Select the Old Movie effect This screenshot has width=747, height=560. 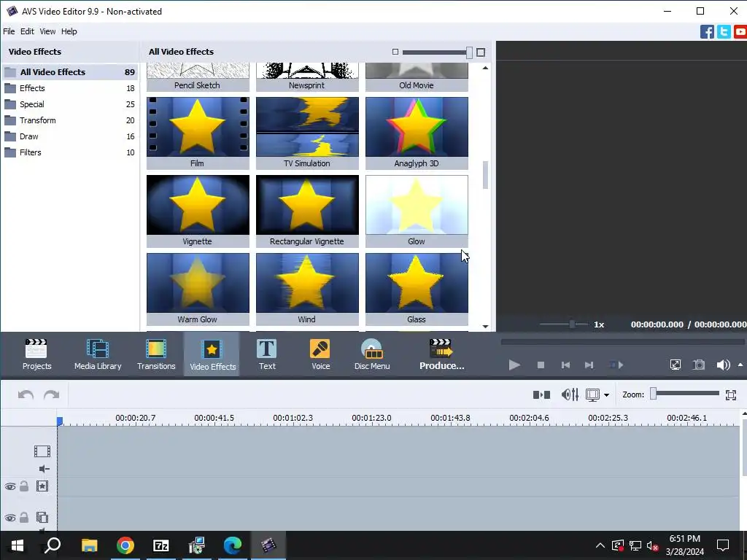click(x=417, y=77)
